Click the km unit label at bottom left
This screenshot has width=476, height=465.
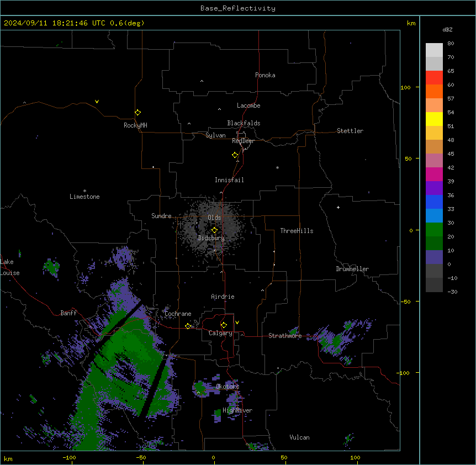tap(8, 458)
